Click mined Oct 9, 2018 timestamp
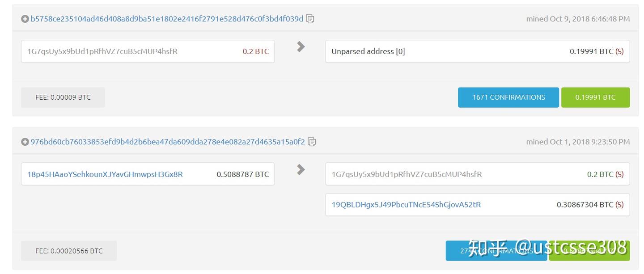 click(578, 19)
